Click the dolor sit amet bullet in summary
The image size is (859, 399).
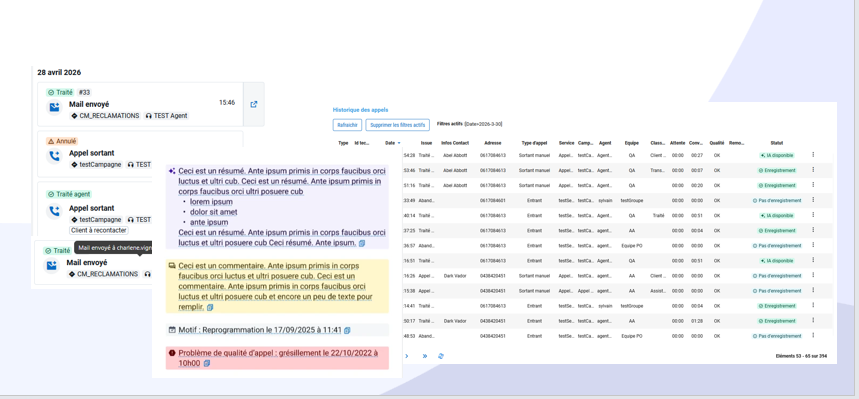tap(213, 212)
